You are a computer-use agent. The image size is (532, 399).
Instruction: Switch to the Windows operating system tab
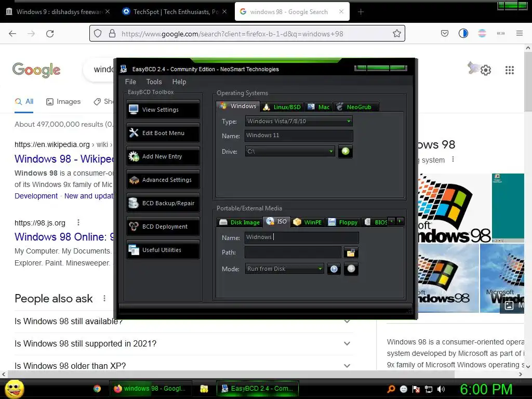coord(238,106)
